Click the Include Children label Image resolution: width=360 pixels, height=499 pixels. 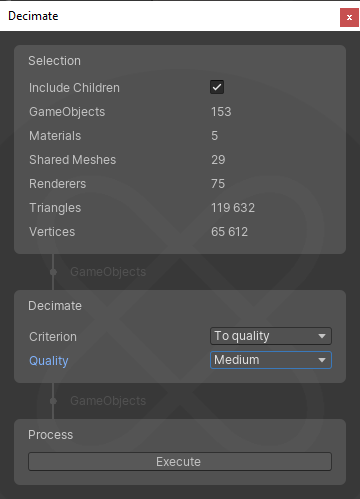point(74,88)
